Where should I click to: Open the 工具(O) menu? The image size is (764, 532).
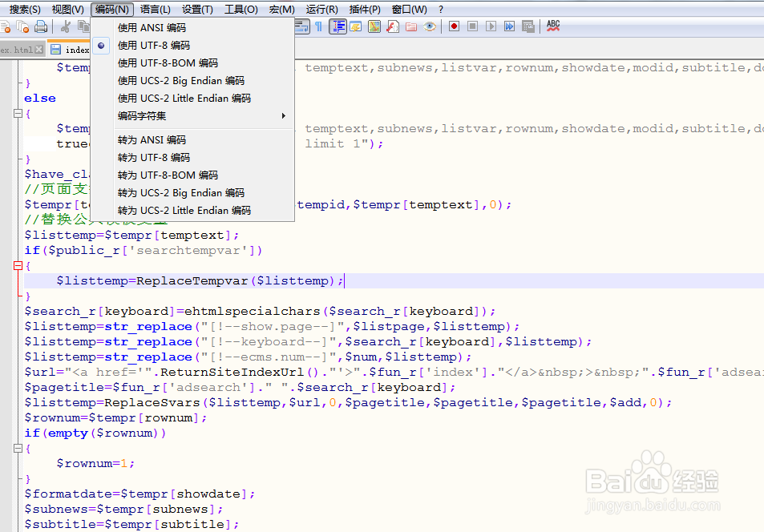point(241,10)
